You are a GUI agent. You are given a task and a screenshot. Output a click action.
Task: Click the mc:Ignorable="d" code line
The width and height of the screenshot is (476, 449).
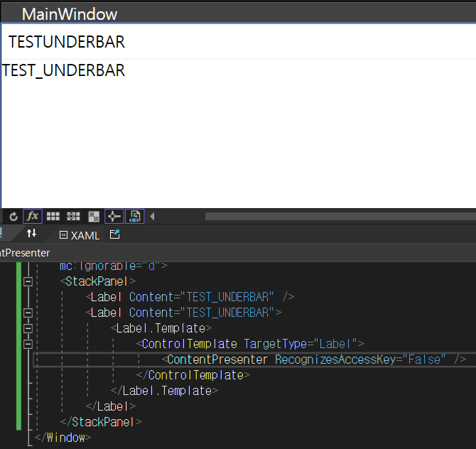[114, 266]
